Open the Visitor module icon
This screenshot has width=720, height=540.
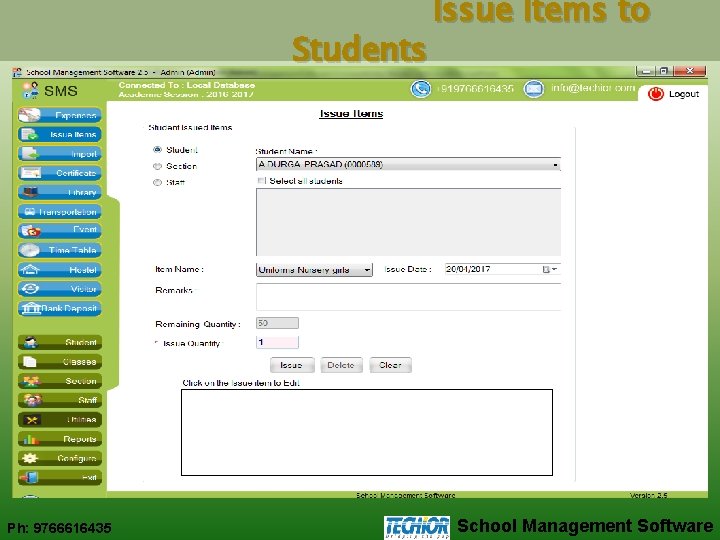[x=30, y=288]
